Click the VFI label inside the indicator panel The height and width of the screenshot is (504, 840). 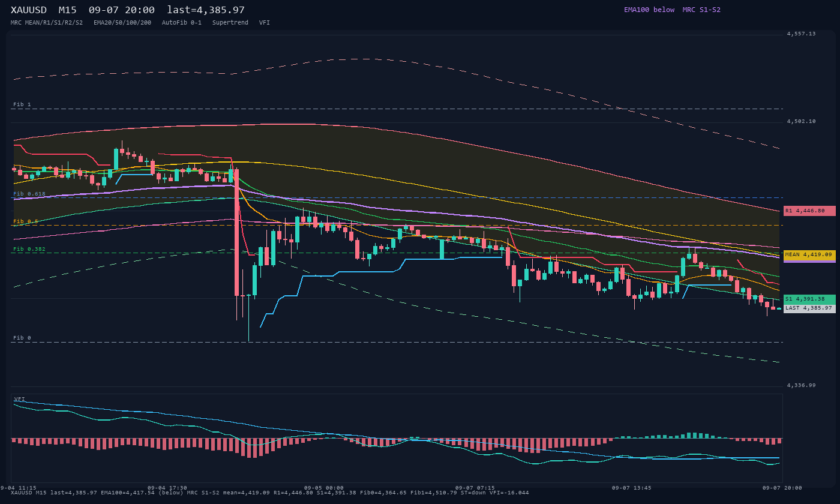pyautogui.click(x=20, y=399)
